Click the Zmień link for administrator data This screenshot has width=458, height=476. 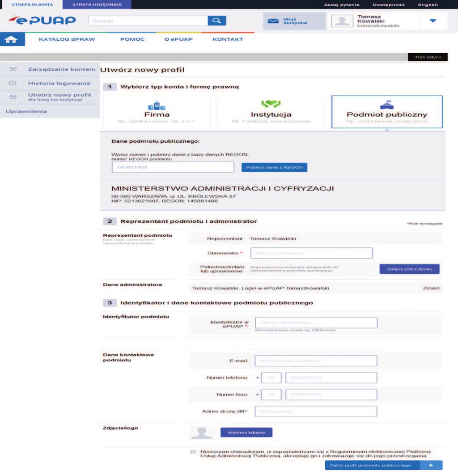point(431,288)
